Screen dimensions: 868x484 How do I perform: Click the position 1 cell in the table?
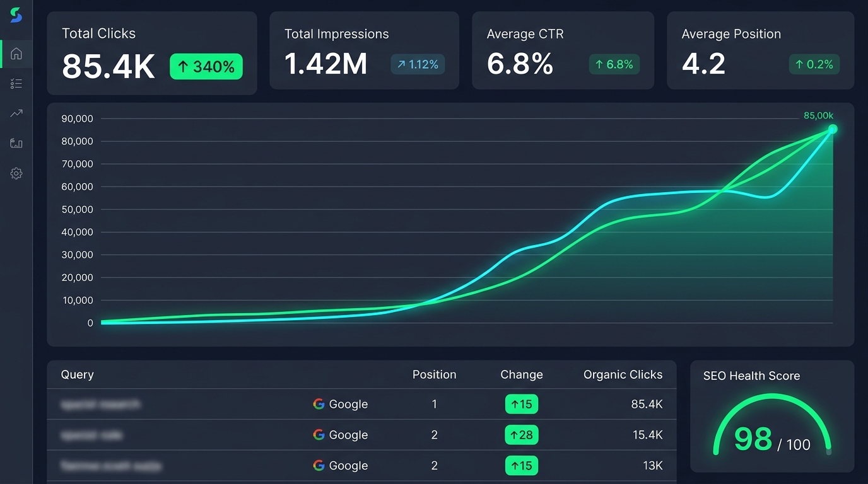pyautogui.click(x=434, y=404)
